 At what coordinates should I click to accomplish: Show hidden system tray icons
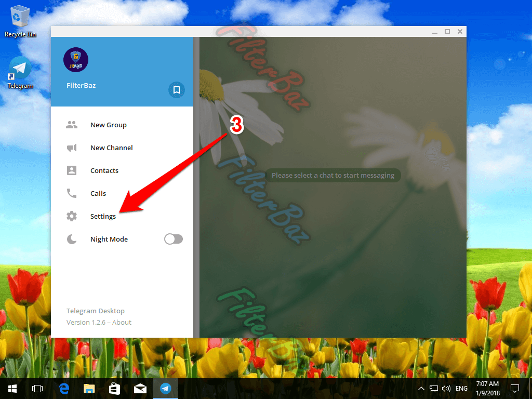(421, 388)
